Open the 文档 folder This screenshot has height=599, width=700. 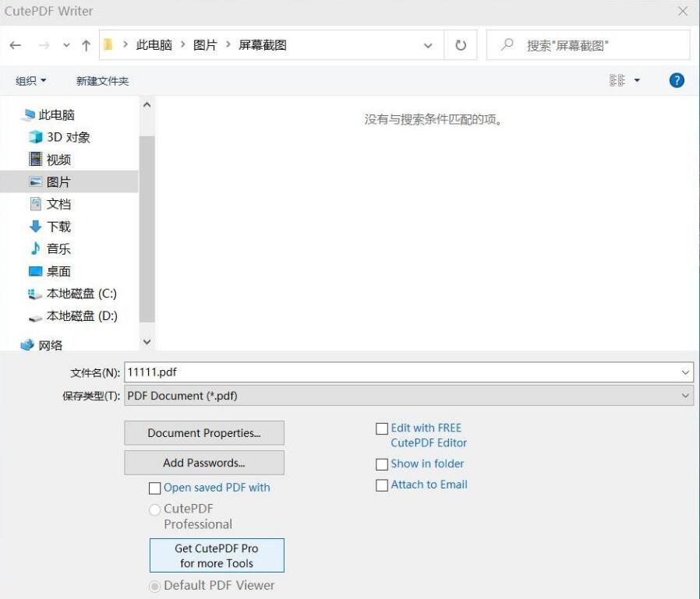click(50, 204)
